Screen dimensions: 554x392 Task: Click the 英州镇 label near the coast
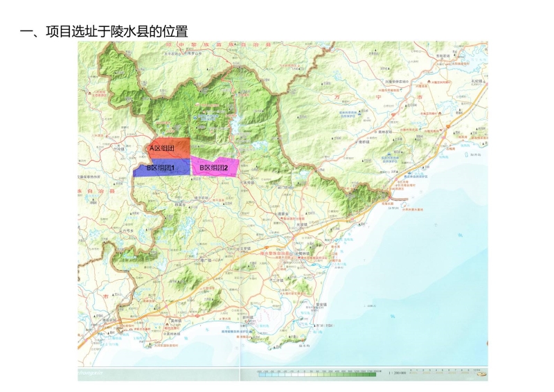[176, 321]
